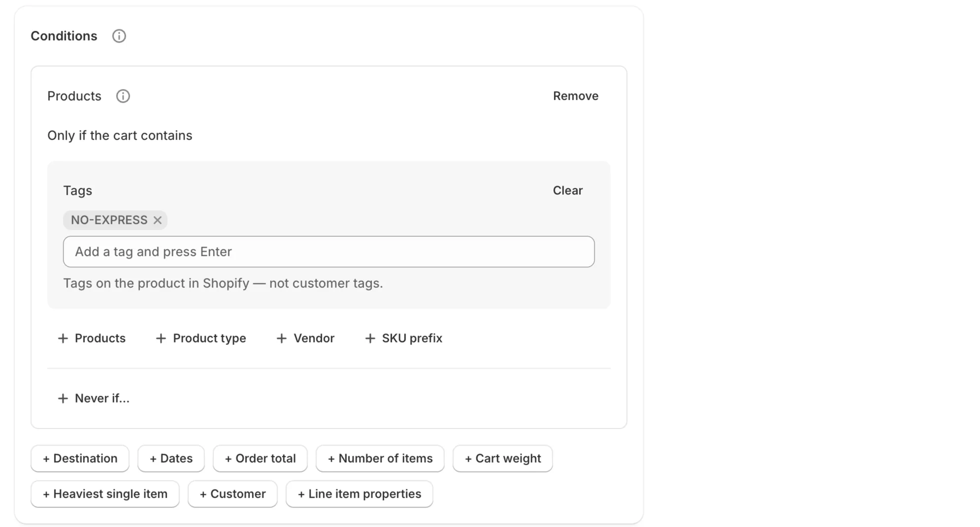Add a Products filter
The height and width of the screenshot is (527, 980).
point(92,338)
